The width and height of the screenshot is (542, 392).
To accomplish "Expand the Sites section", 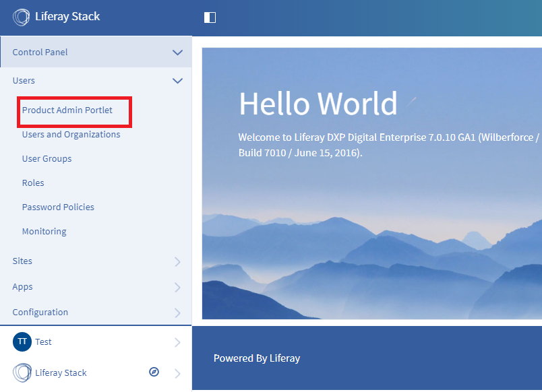I will (x=177, y=261).
